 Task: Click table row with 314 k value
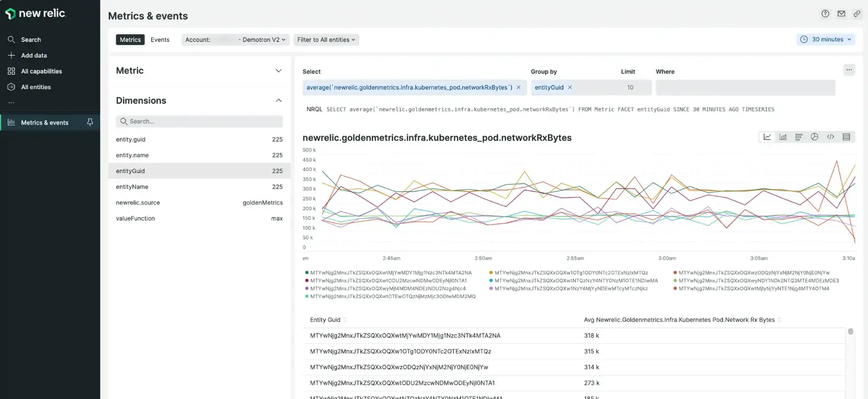tap(574, 367)
